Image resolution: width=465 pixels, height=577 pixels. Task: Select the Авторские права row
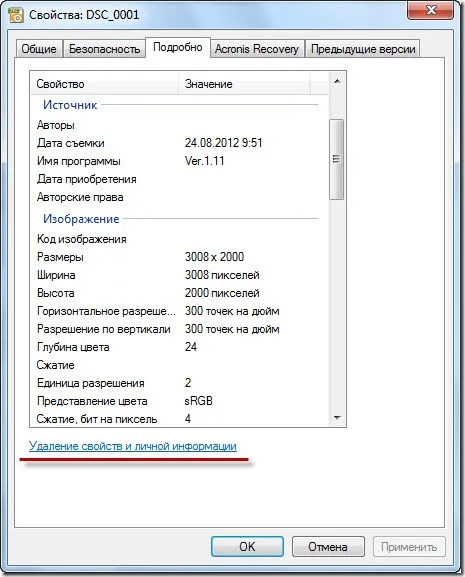180,197
